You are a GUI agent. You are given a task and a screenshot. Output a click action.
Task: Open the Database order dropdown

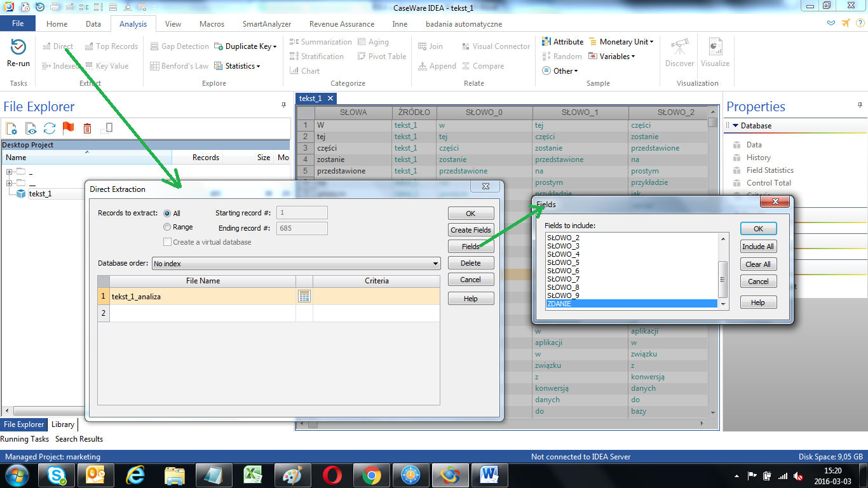[x=296, y=263]
